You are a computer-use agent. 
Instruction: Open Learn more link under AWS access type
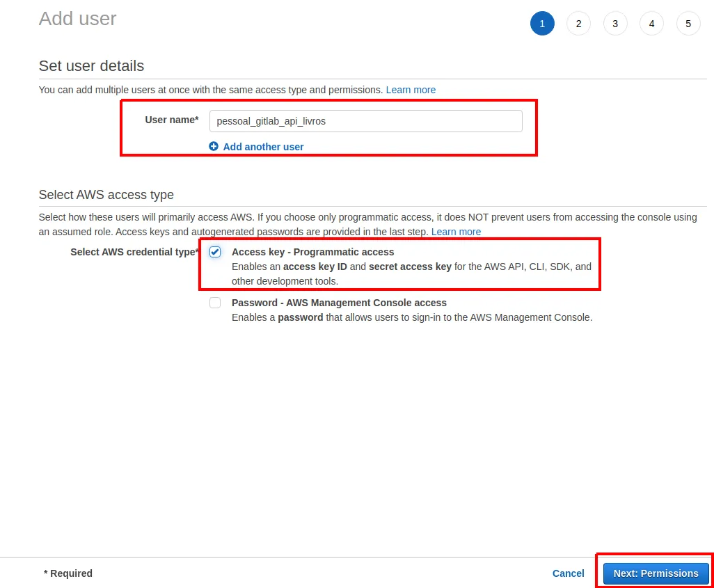(x=456, y=232)
